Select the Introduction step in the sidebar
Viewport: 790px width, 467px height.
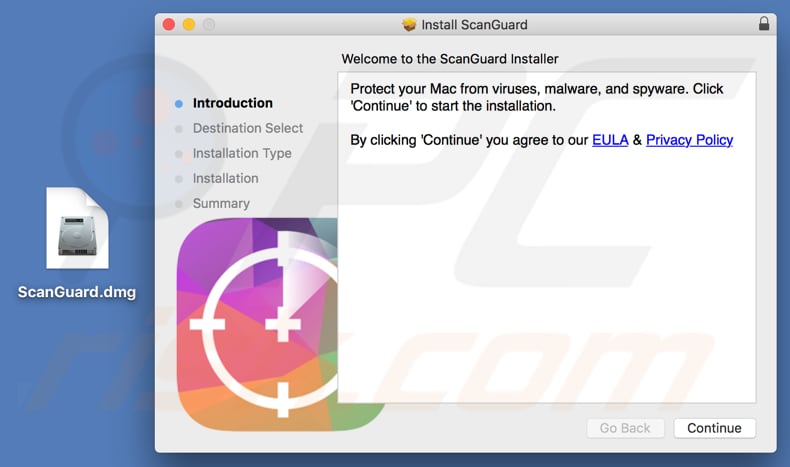click(233, 103)
